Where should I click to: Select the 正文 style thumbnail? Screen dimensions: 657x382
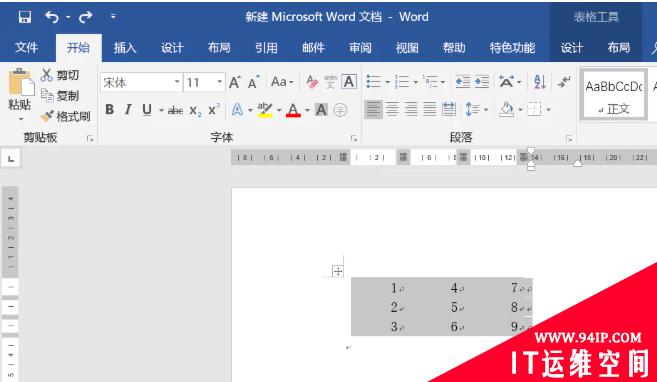coord(614,95)
